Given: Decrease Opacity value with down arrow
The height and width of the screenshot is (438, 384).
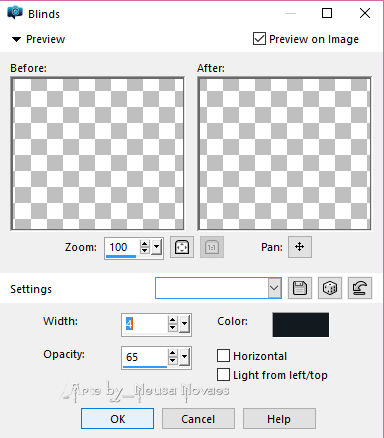Looking at the screenshot, I should coord(172,361).
